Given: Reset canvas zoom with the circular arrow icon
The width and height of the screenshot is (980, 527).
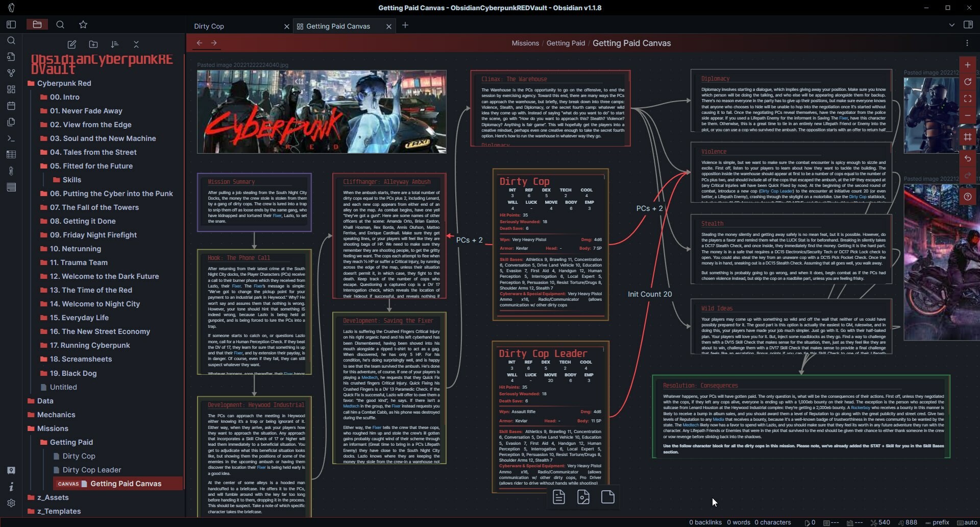Looking at the screenshot, I should (967, 82).
